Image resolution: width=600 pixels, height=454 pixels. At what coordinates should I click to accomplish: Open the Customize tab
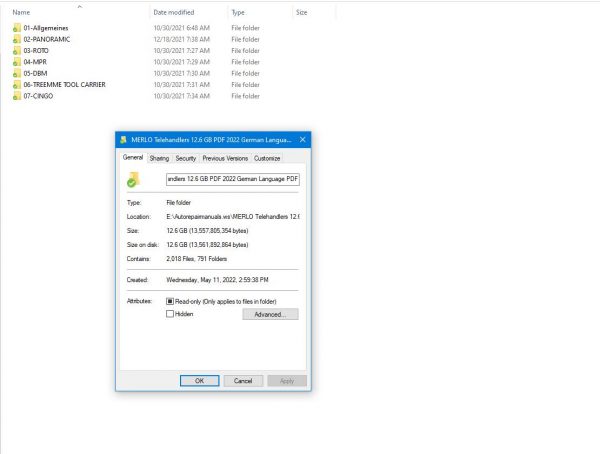tap(267, 158)
